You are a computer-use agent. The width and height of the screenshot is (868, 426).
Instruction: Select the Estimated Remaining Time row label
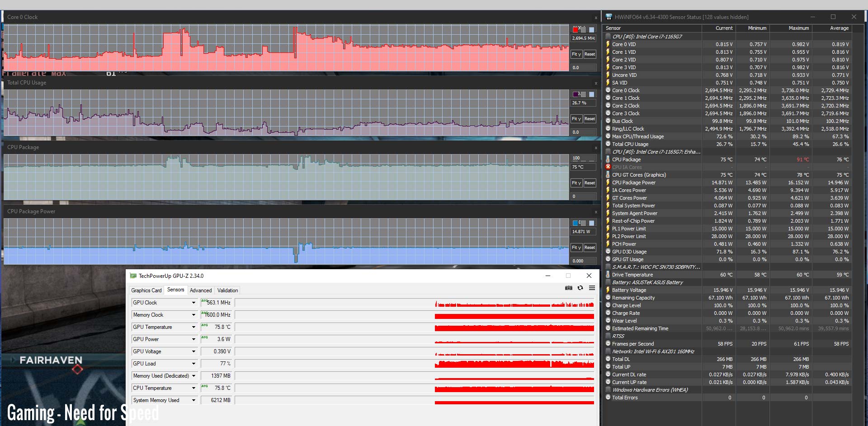coord(640,328)
